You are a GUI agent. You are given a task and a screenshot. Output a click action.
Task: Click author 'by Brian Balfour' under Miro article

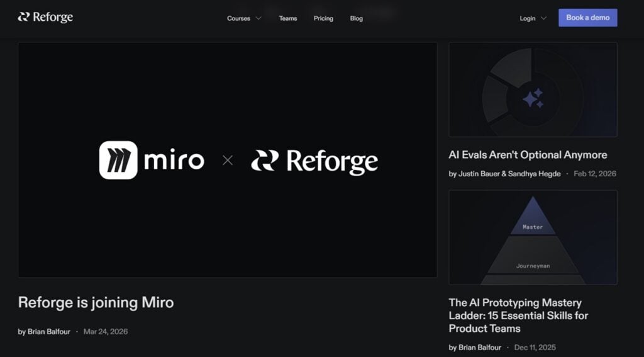(x=44, y=331)
